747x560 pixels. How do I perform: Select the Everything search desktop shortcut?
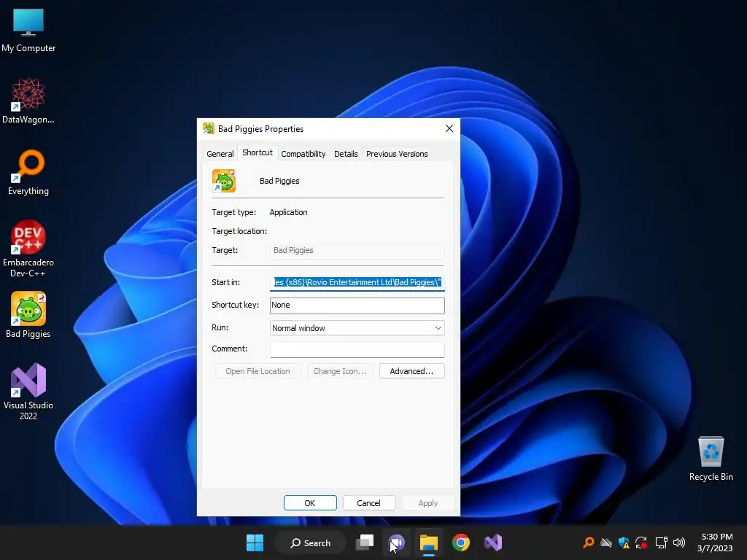[28, 172]
